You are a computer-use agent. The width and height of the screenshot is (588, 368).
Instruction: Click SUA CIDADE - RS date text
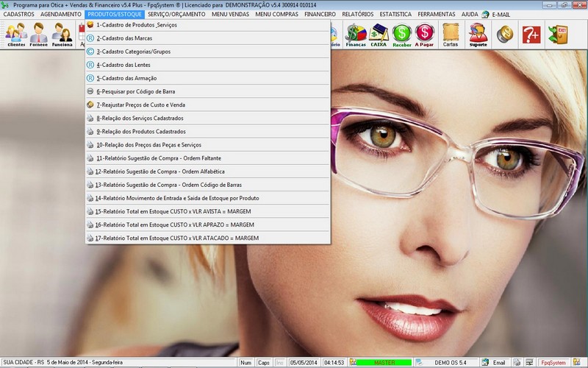63,362
